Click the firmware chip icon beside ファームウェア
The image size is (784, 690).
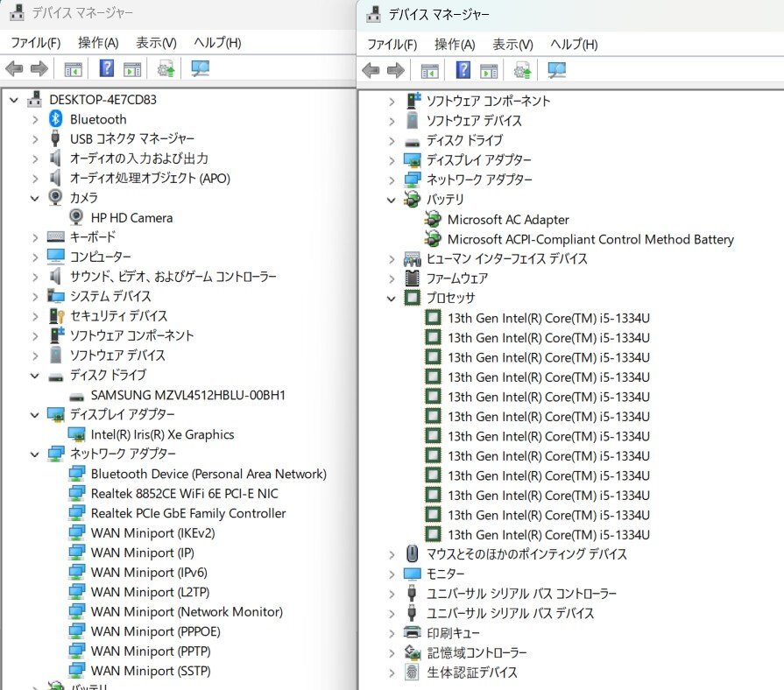(x=412, y=278)
